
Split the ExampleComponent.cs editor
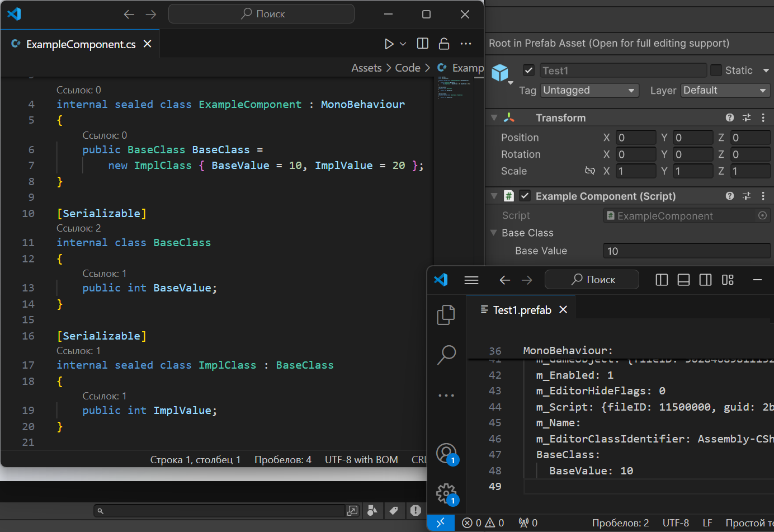(423, 44)
